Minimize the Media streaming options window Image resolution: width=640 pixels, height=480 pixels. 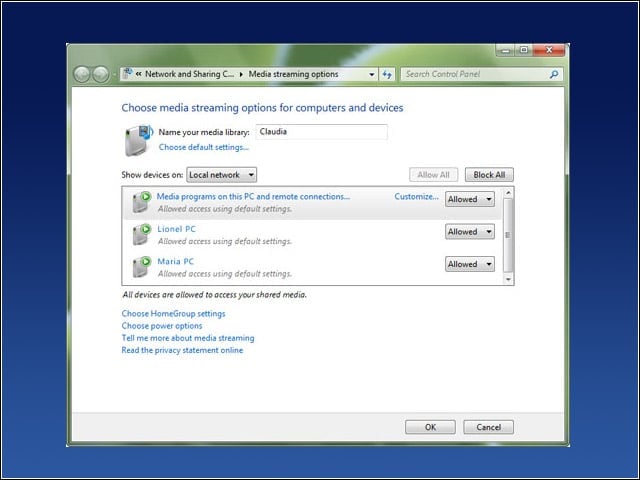pyautogui.click(x=506, y=50)
